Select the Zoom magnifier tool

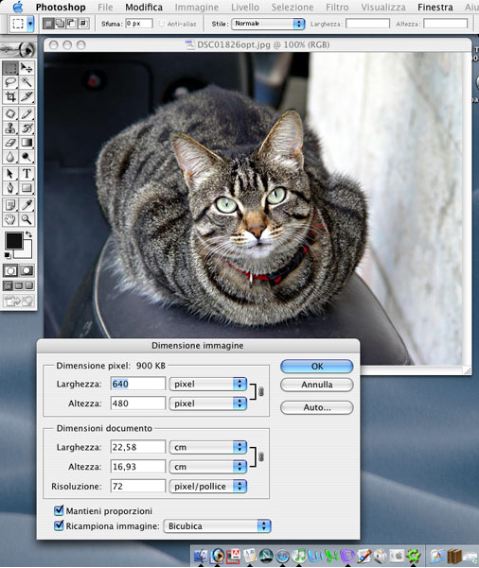click(x=26, y=220)
